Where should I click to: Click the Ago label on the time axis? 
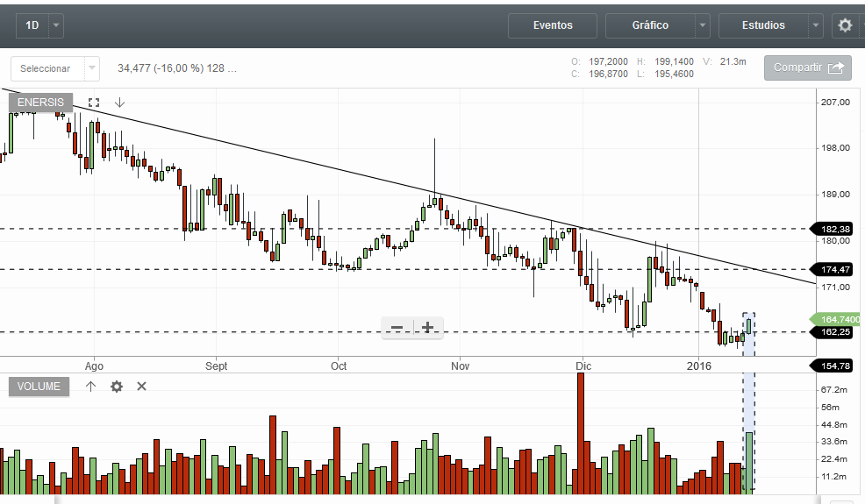pos(95,366)
